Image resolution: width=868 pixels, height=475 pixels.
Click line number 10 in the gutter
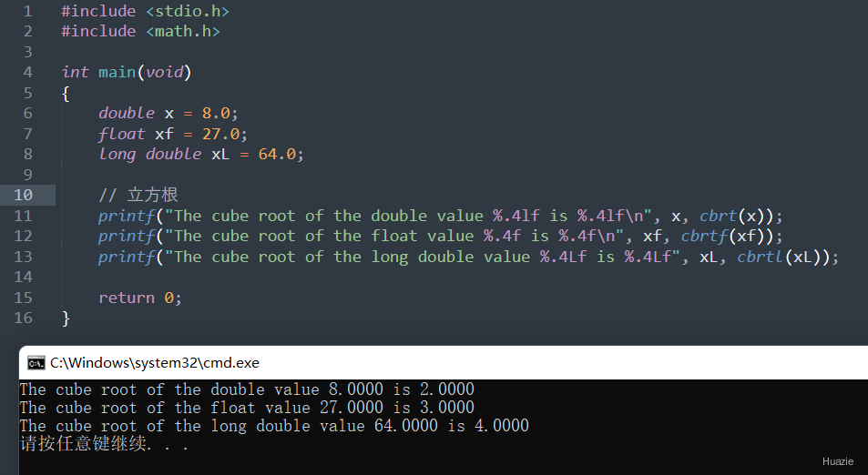coord(24,195)
